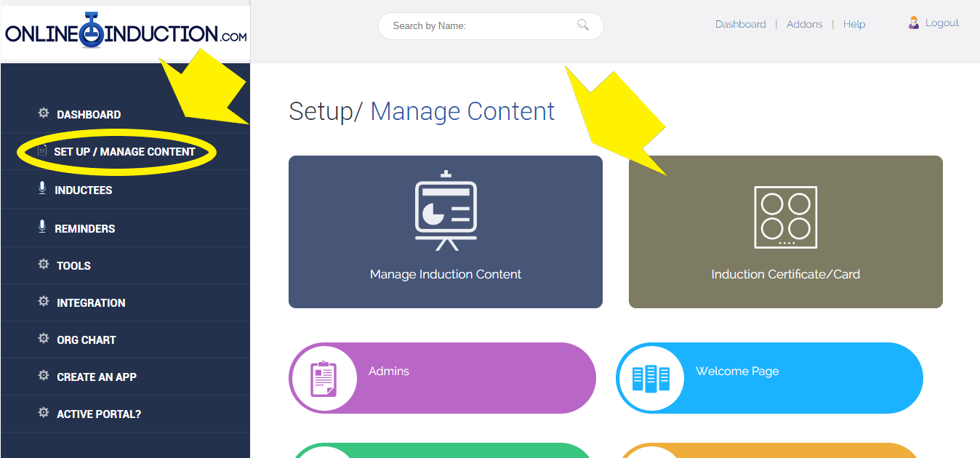Click the Setup/ Manage Content page heading
Viewport: 980px width, 458px height.
[422, 111]
